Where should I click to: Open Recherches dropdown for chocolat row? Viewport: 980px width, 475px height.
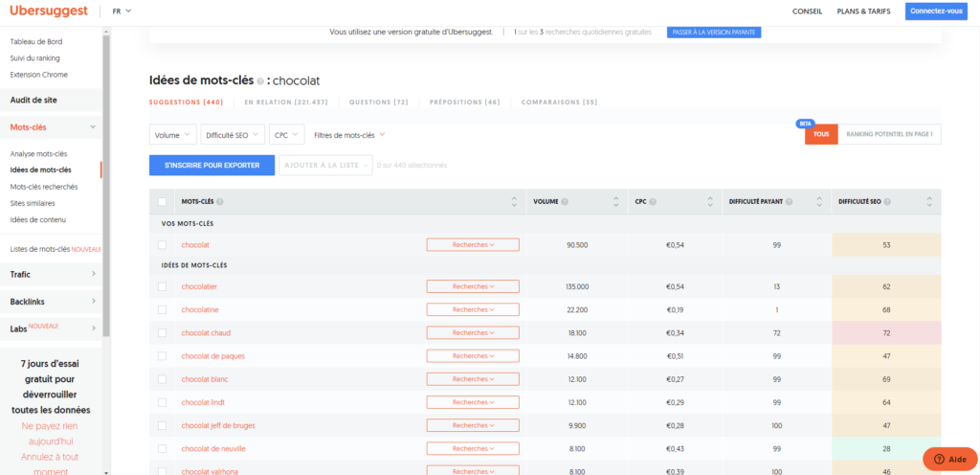point(473,245)
